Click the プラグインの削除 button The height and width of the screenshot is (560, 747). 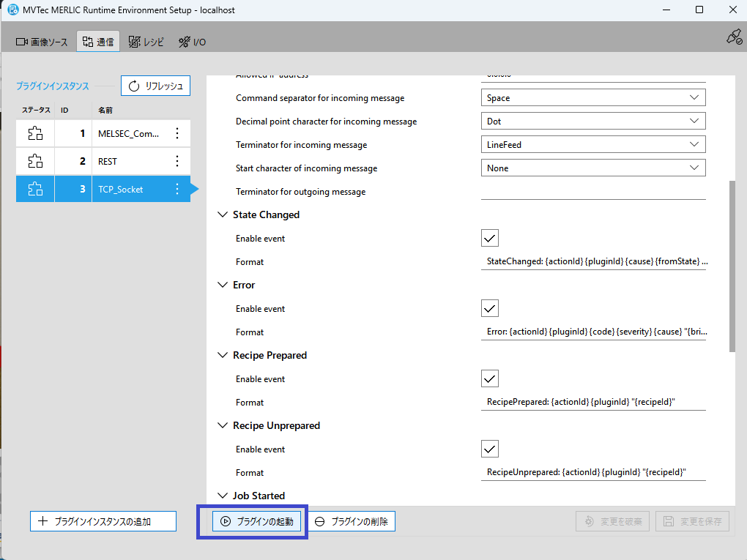point(352,521)
